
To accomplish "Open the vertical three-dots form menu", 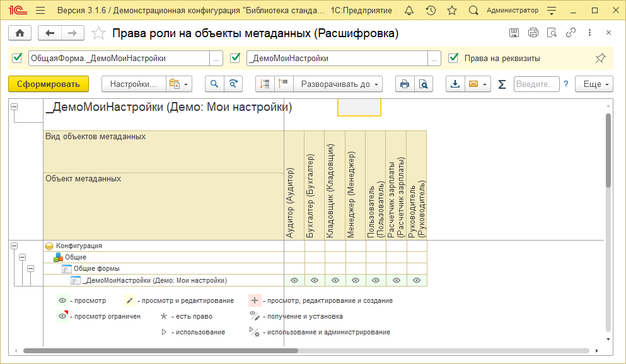I will point(589,33).
